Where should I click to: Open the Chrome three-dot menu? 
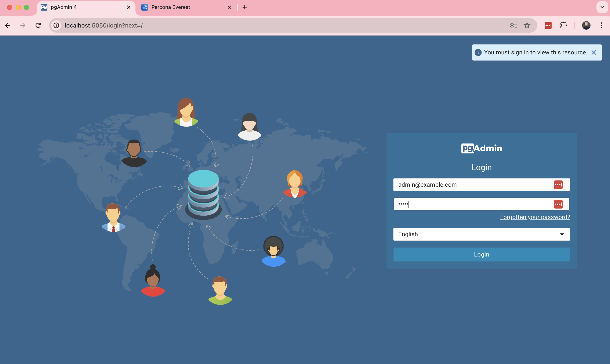(601, 25)
